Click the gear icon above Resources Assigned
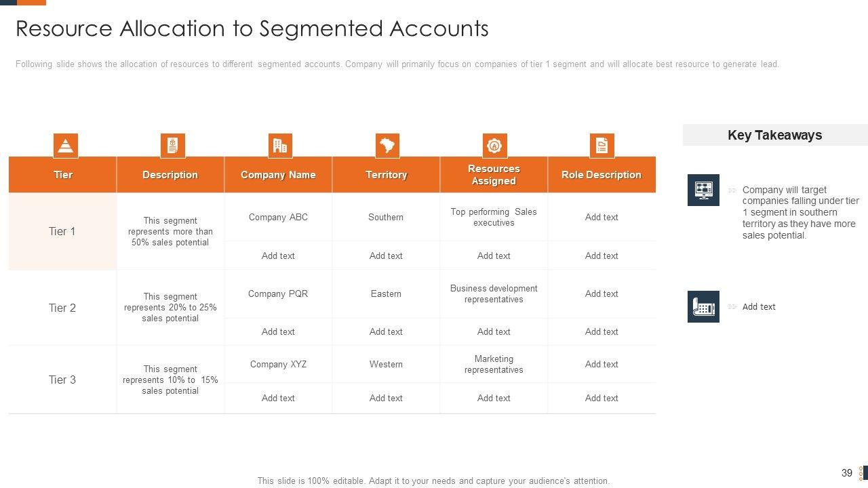 [x=494, y=145]
